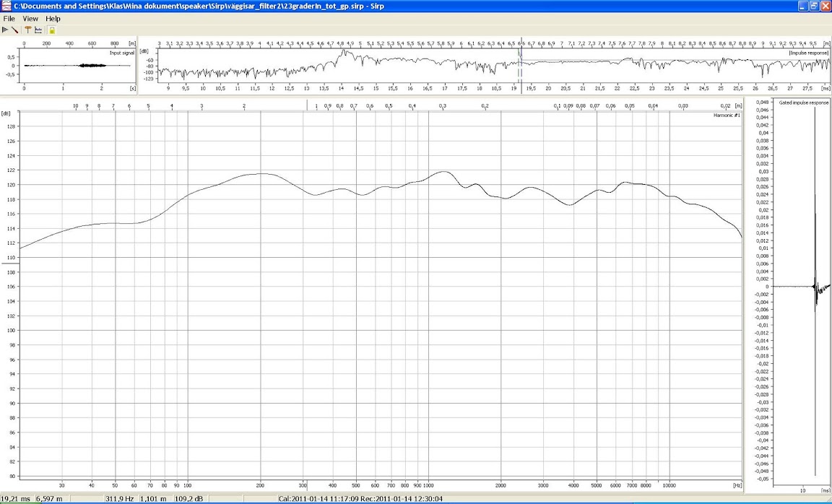Click the orange hammer-shaped toolbar icon

27,30
